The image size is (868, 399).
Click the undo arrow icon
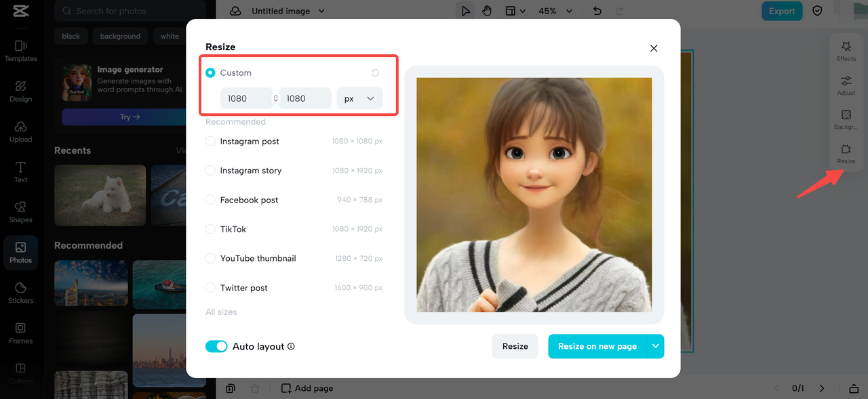pyautogui.click(x=597, y=11)
